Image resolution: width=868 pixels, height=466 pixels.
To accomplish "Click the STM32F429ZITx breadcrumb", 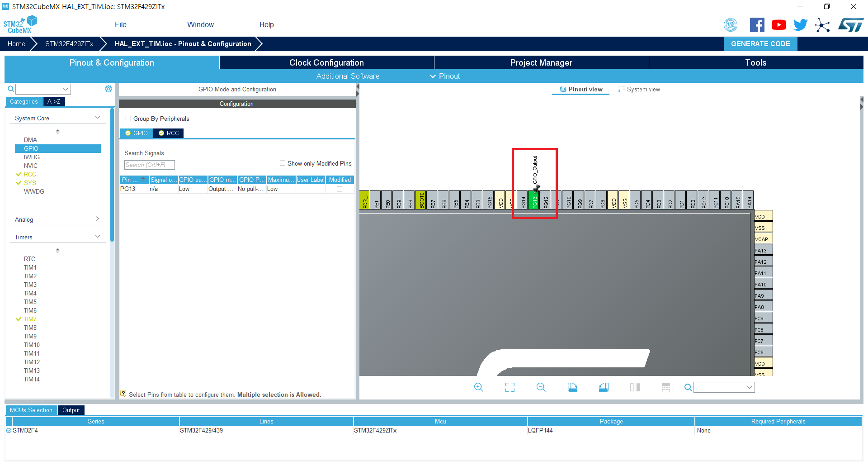I will coord(69,44).
